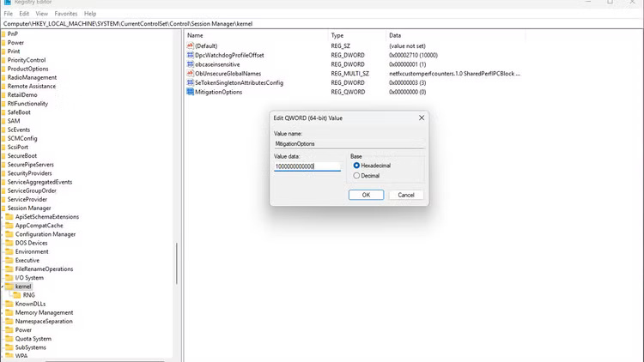Click the Registry Editor app icon in title bar
This screenshot has height=362, width=644.
(x=7, y=2)
